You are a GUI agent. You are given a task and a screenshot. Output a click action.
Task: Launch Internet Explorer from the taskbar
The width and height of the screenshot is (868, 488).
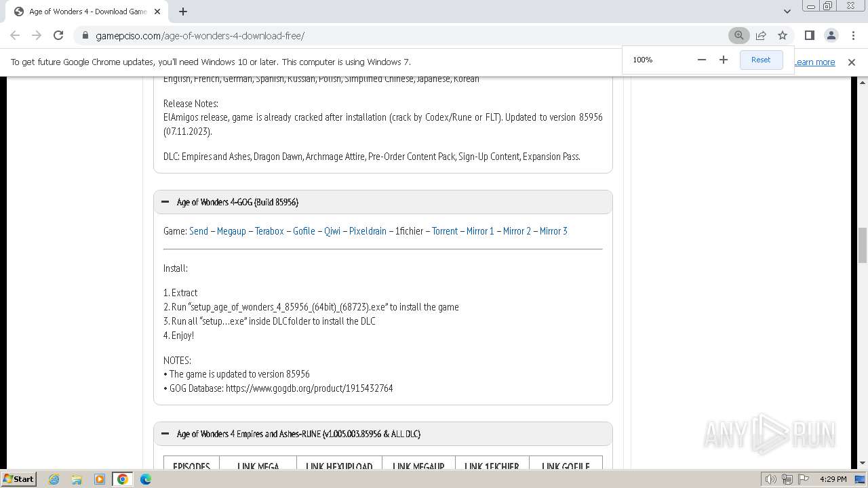click(54, 479)
